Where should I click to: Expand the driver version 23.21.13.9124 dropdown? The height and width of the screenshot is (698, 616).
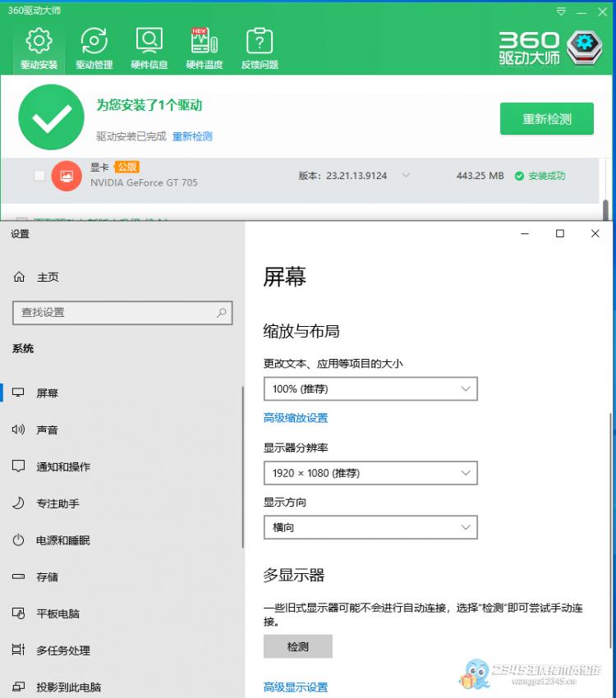(x=406, y=176)
